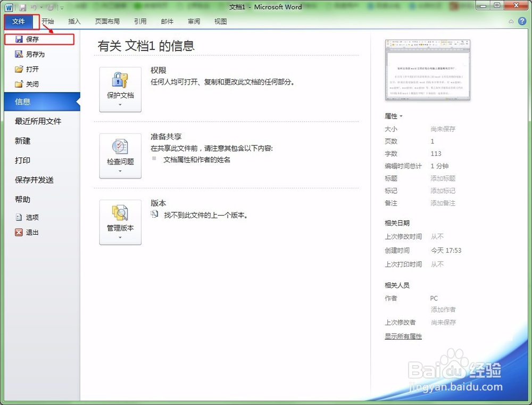Click the heading 有关 文档1 的信息
The width and height of the screenshot is (532, 405).
pyautogui.click(x=146, y=46)
